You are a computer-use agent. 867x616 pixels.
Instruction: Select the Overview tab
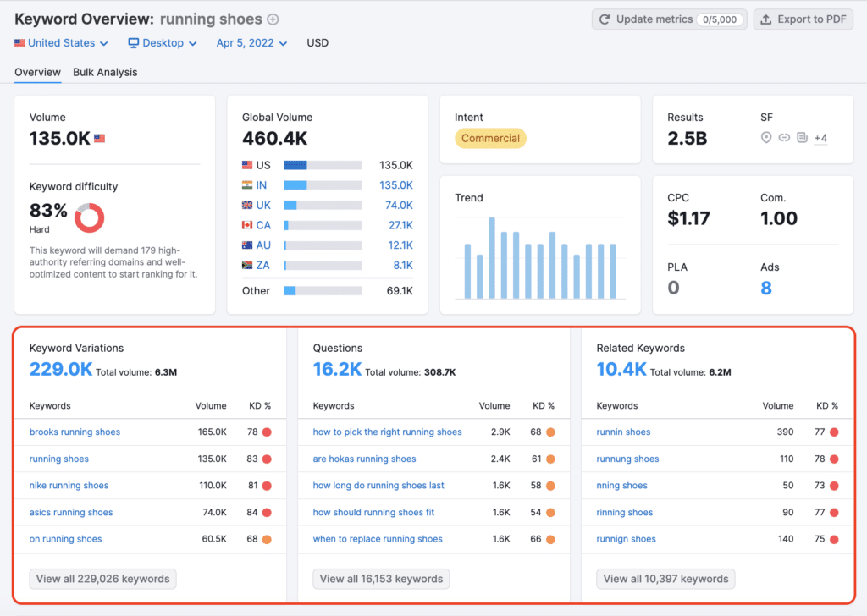(37, 72)
